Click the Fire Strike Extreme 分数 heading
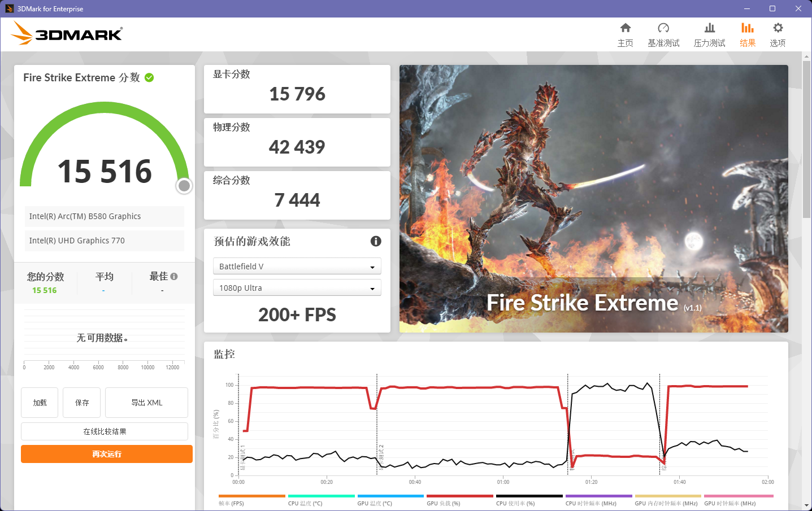This screenshot has width=812, height=511. [81, 77]
